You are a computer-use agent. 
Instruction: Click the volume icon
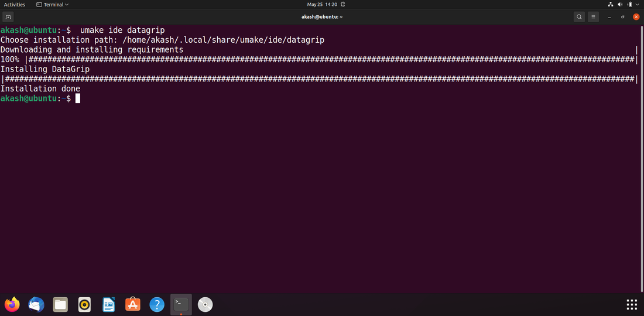[x=620, y=5]
